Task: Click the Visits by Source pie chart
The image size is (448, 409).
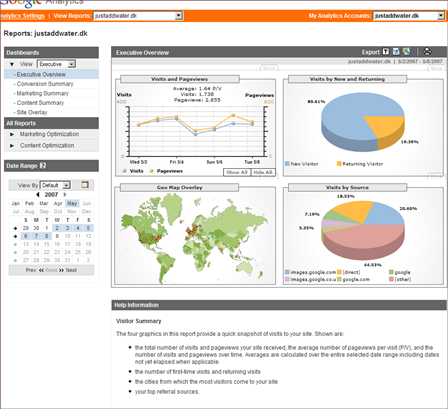Action: click(363, 230)
